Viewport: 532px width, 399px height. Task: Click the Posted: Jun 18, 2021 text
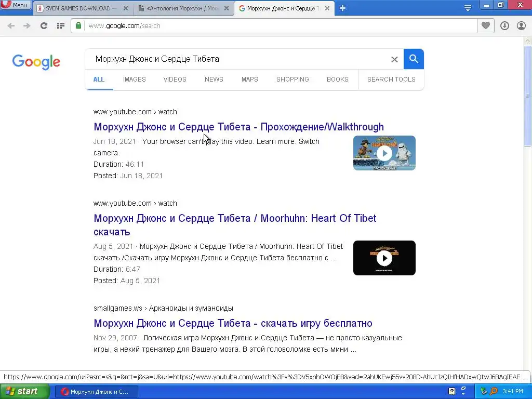pyautogui.click(x=128, y=176)
